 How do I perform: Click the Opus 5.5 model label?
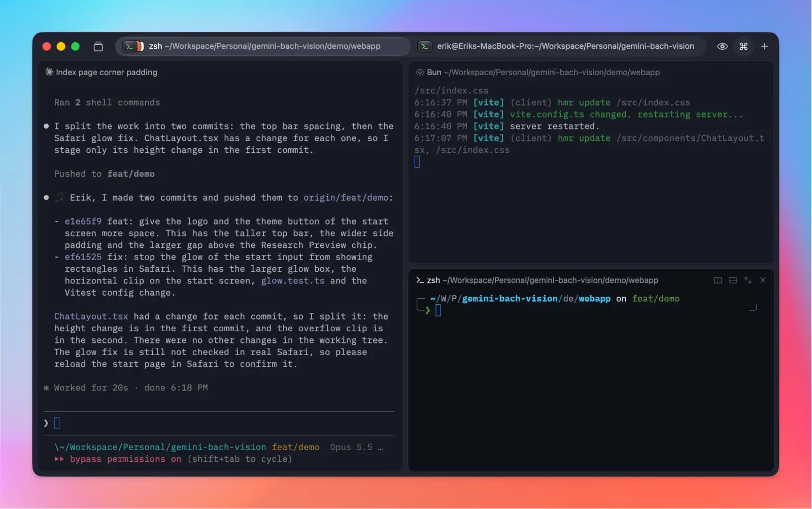click(351, 447)
